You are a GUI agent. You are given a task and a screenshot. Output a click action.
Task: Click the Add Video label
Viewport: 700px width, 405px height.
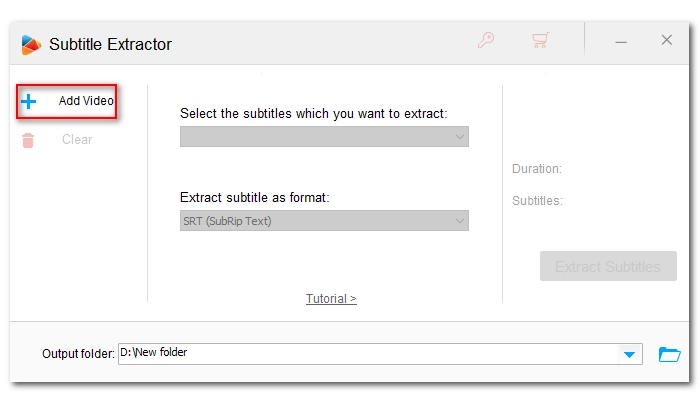coord(86,101)
